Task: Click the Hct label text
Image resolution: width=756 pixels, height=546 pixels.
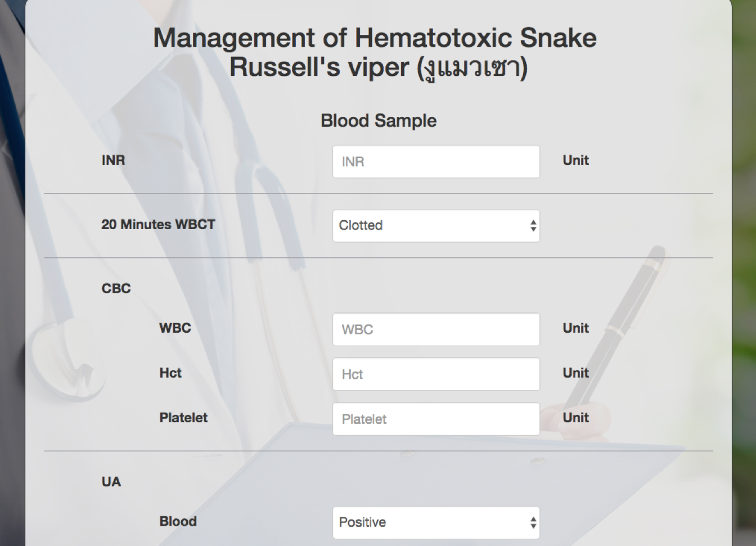Action: pyautogui.click(x=170, y=373)
